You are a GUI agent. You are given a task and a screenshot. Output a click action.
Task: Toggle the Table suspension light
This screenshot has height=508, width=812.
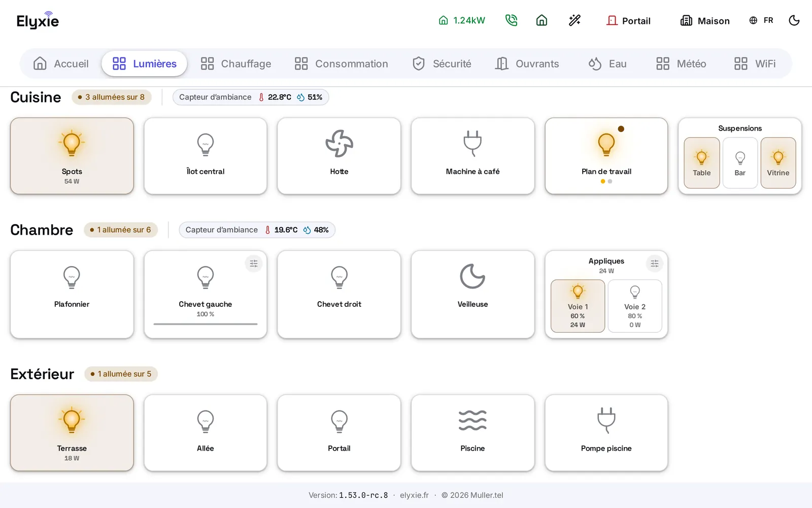click(x=702, y=163)
